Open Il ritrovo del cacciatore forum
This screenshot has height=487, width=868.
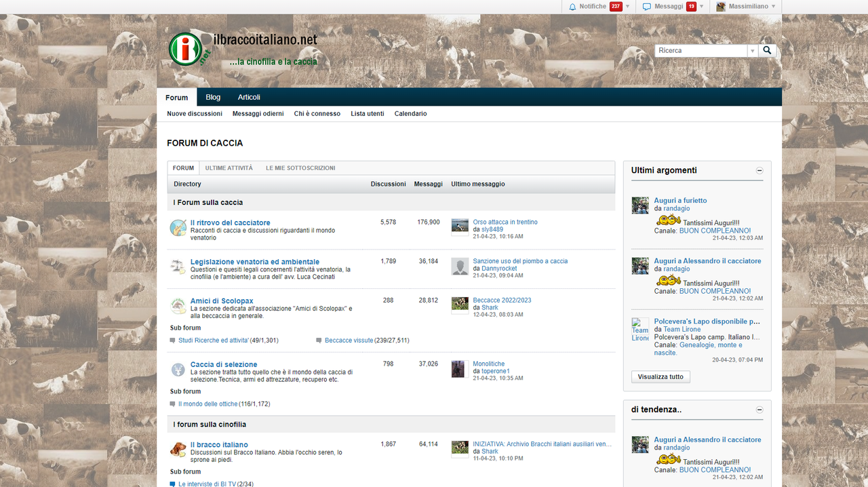[231, 222]
